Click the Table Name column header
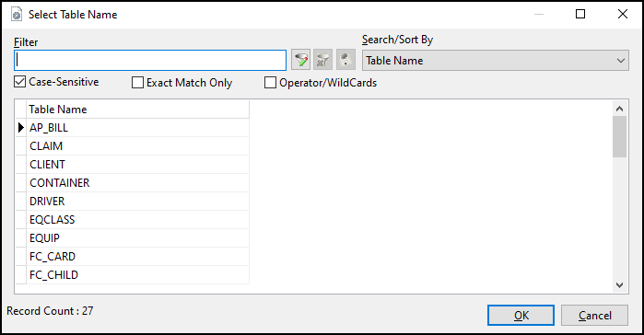This screenshot has width=644, height=335. click(137, 110)
